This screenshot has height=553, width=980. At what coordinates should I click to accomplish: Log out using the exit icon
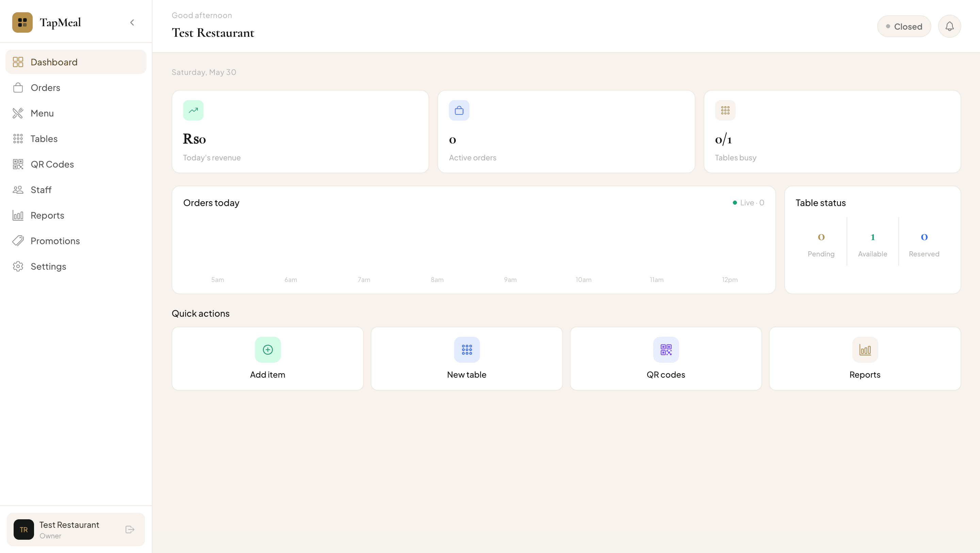(x=130, y=530)
